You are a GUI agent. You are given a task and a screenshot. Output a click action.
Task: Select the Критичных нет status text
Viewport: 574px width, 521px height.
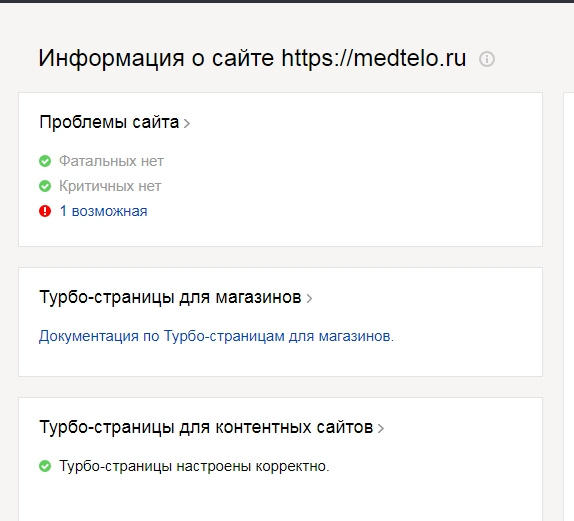click(110, 186)
